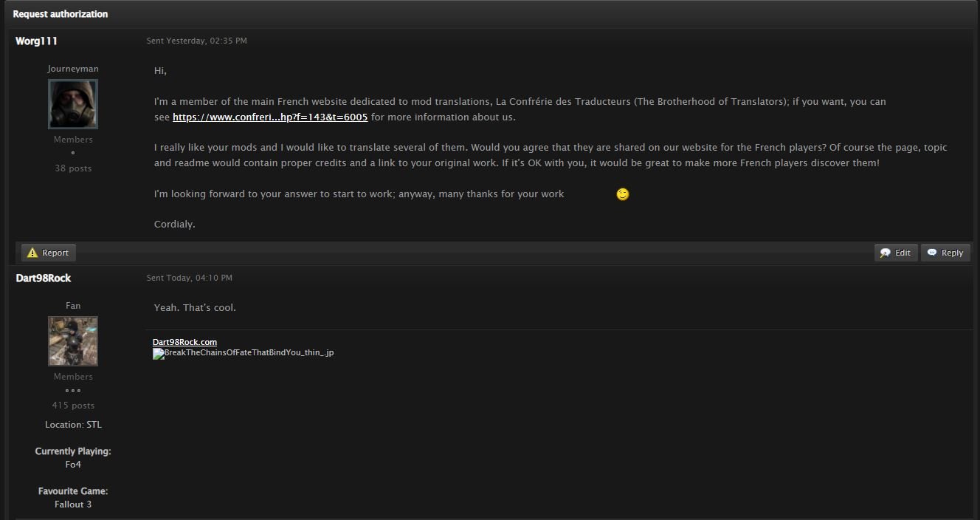Viewport: 980px width, 520px height.
Task: Visit the Dart98Rock.com signature link
Action: click(184, 342)
